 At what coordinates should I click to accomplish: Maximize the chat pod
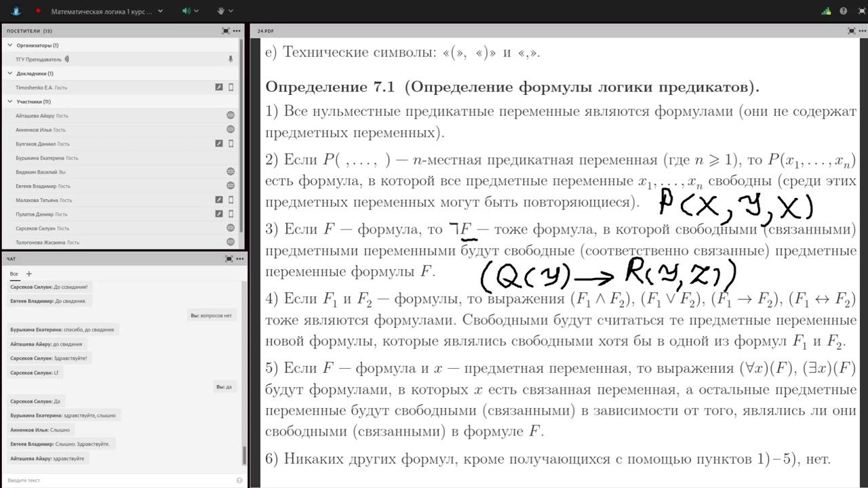229,259
